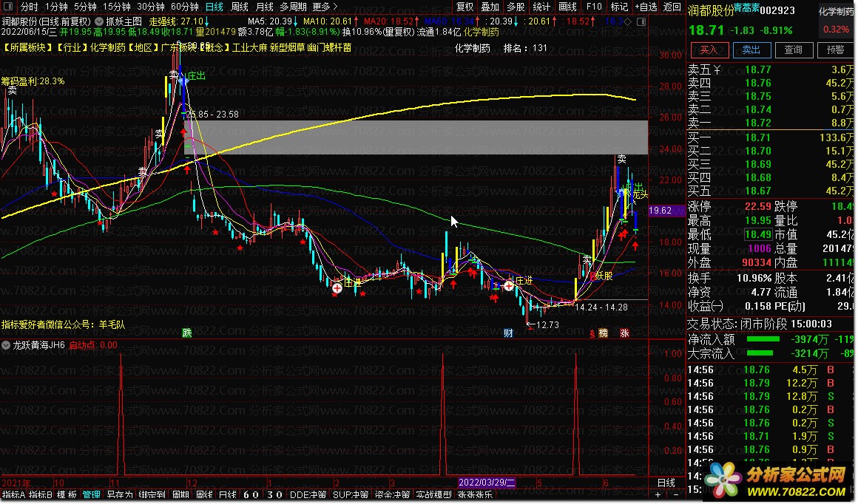The height and width of the screenshot is (504, 858).
Task: Click the 60 minute shortcut at bottom
Action: 251,495
